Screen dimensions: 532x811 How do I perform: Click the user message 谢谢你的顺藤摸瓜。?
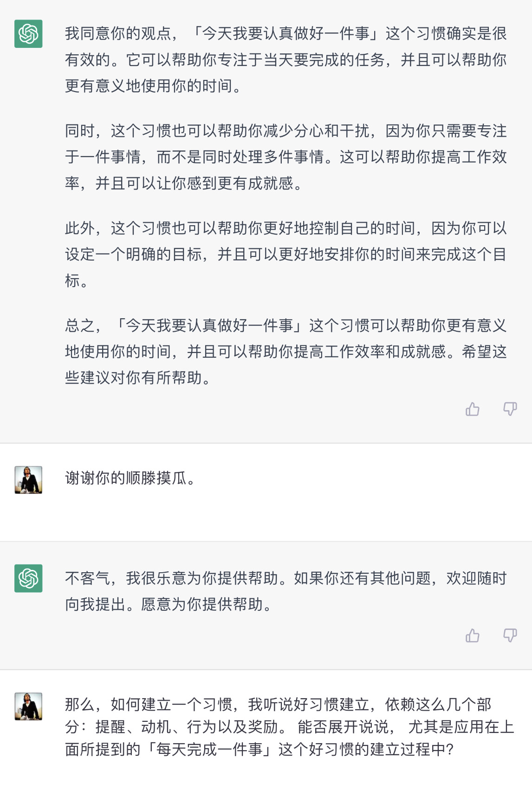[130, 478]
